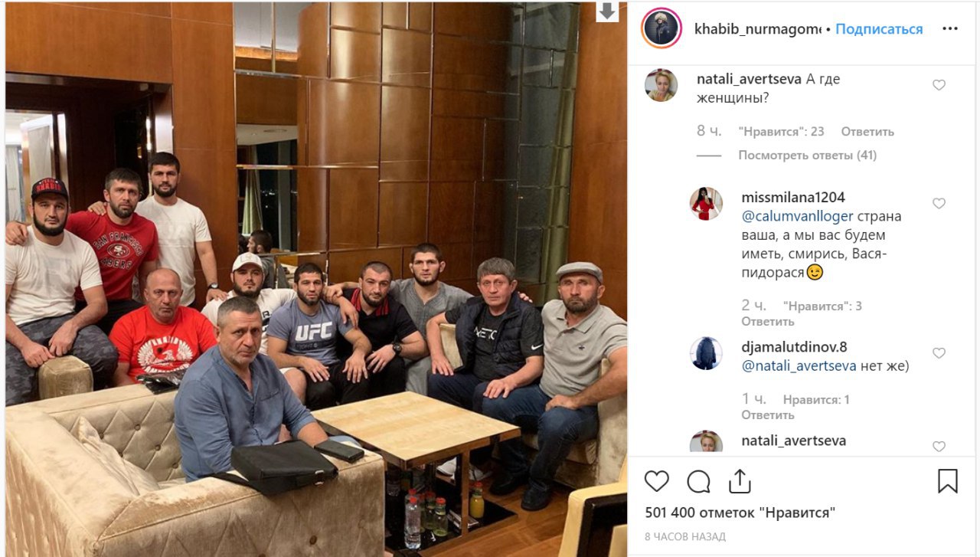Open djamalutdinov.8 avatar thumbnail

[x=706, y=353]
